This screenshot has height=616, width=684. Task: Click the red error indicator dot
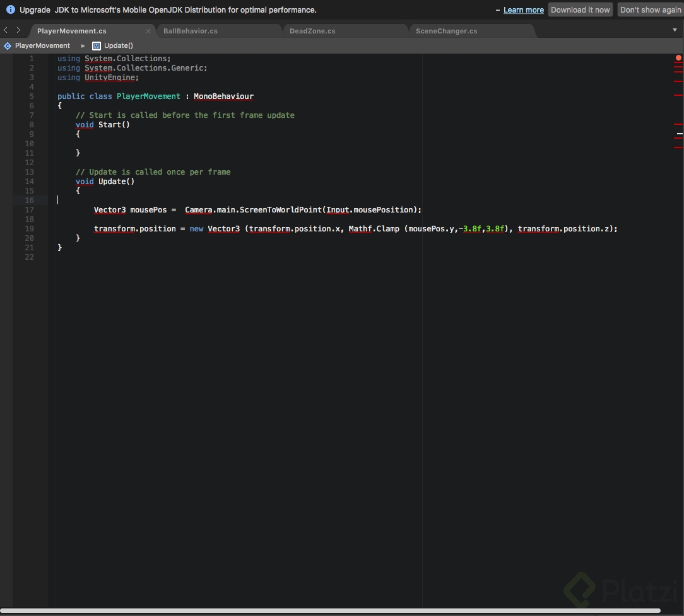pyautogui.click(x=678, y=58)
